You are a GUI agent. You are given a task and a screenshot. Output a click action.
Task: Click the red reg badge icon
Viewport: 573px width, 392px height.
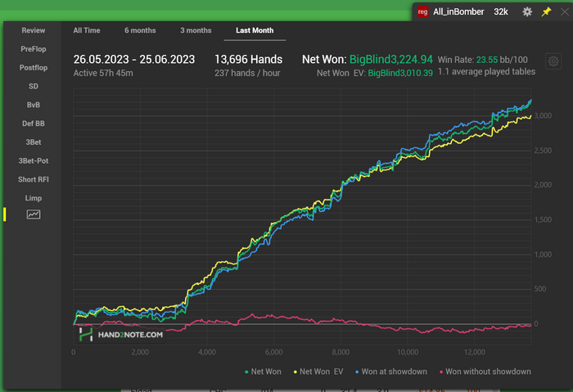(423, 11)
